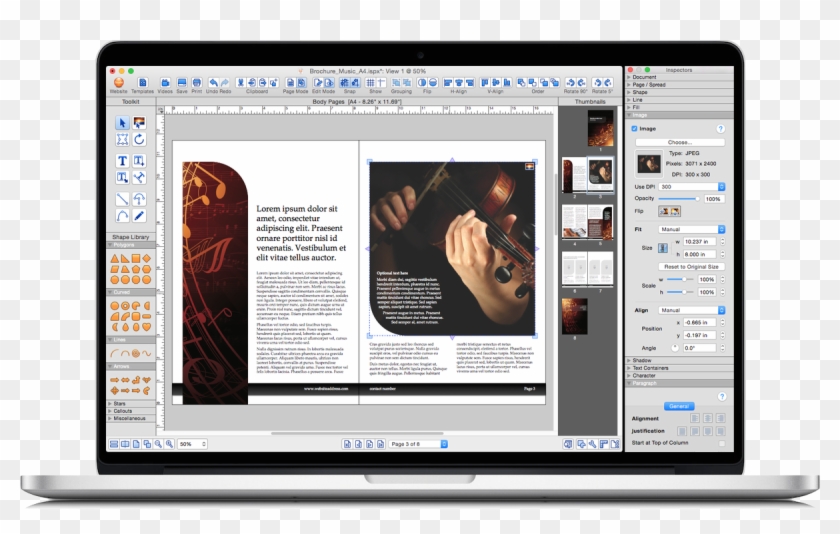The width and height of the screenshot is (840, 534).
Task: Click the Position x input field
Action: tap(700, 322)
